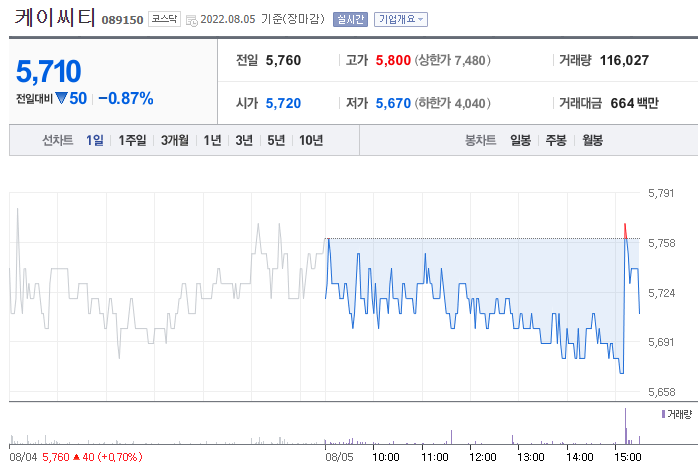
Task: Click the stock name 케이씨티
Action: 55,17
